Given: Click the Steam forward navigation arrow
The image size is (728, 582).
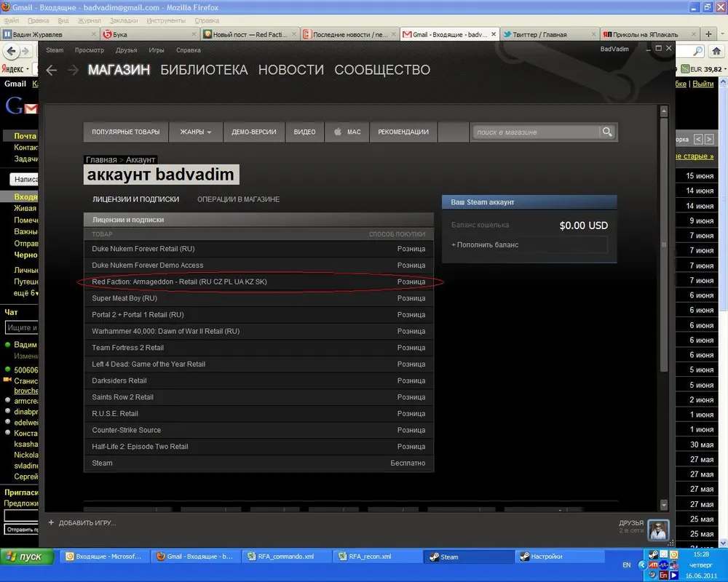Looking at the screenshot, I should tap(73, 71).
